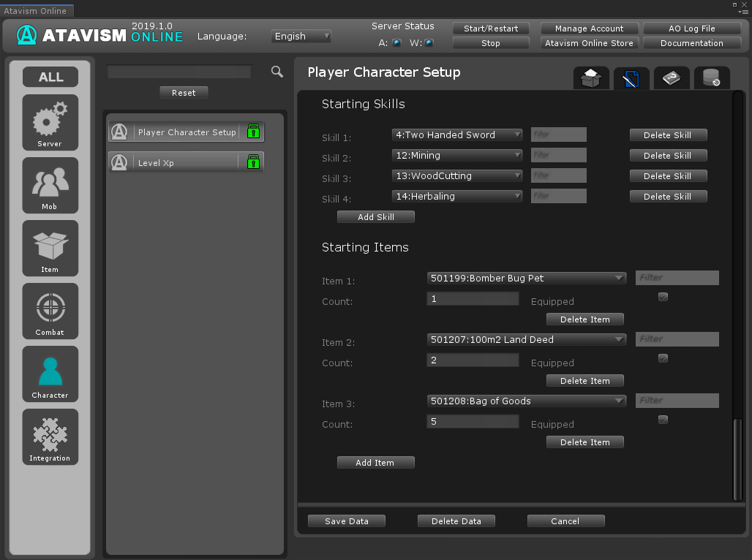Select Level Xp in the list
The height and width of the screenshot is (560, 752).
coord(186,162)
